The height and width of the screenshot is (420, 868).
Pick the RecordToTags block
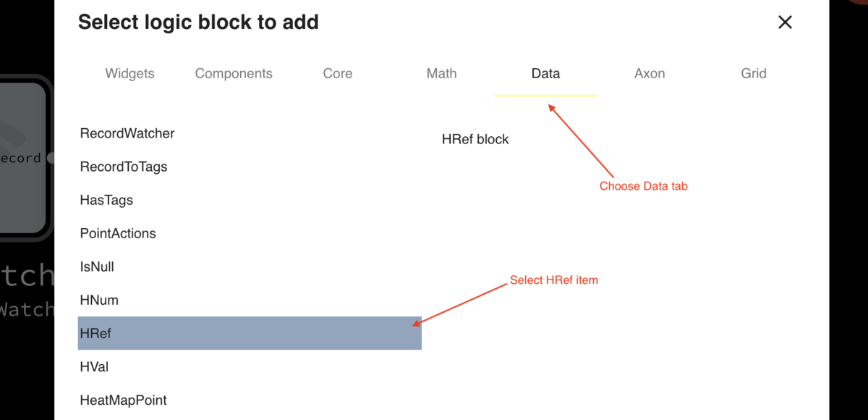(x=250, y=167)
